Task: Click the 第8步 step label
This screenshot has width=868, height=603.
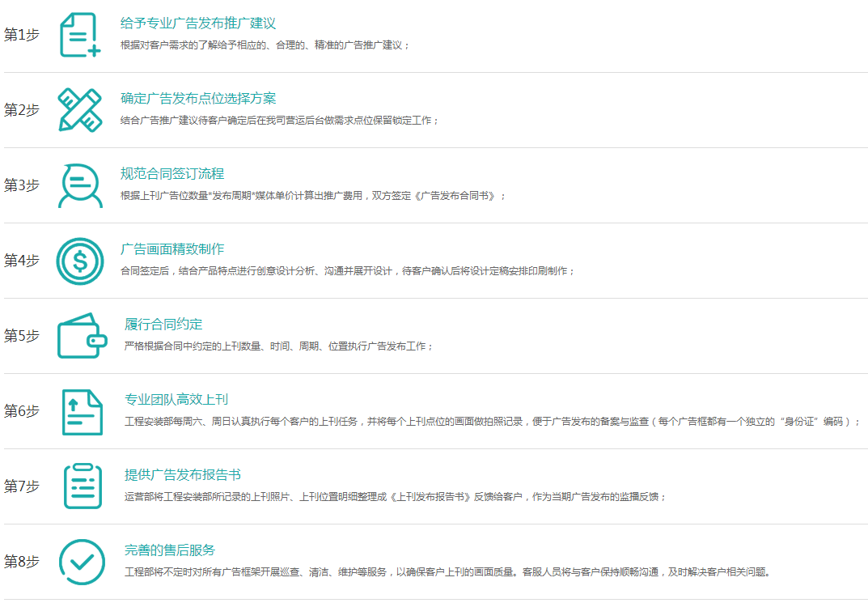Action: [22, 562]
